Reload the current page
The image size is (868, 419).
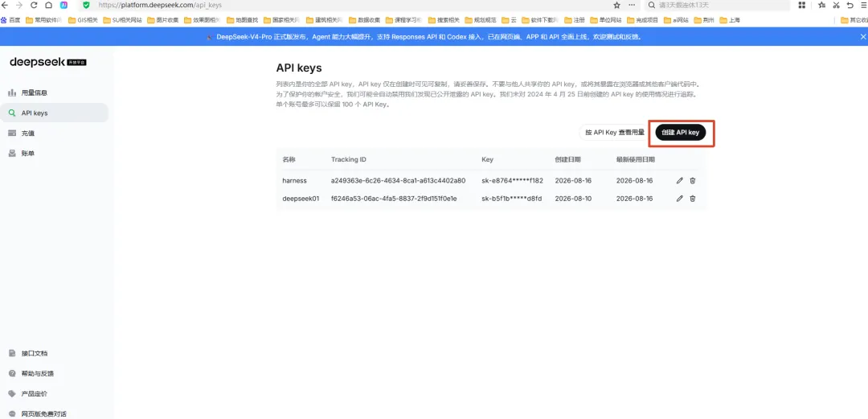click(x=35, y=5)
